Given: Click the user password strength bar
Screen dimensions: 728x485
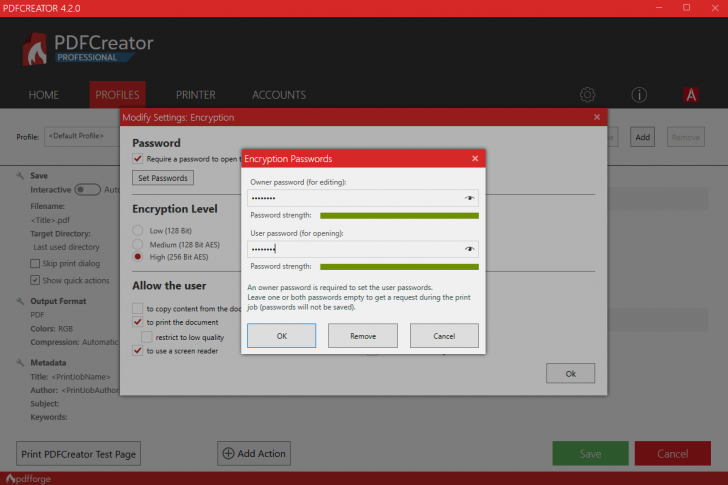Looking at the screenshot, I should coord(399,266).
